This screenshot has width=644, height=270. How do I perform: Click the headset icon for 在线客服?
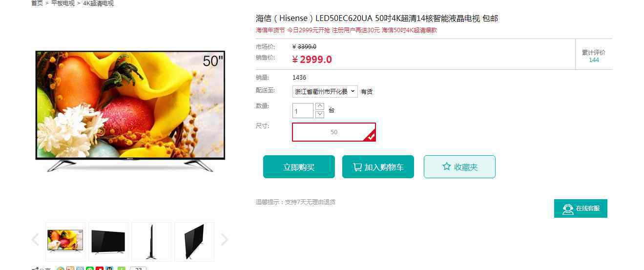point(567,209)
